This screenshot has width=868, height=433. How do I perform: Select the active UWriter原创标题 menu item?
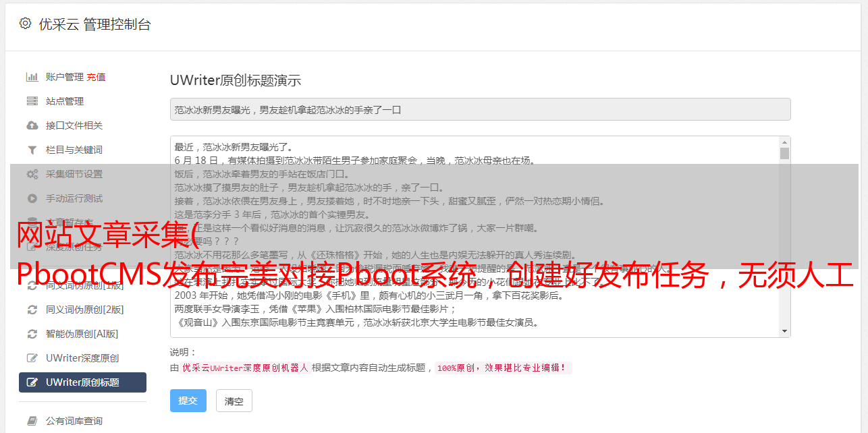(x=82, y=382)
